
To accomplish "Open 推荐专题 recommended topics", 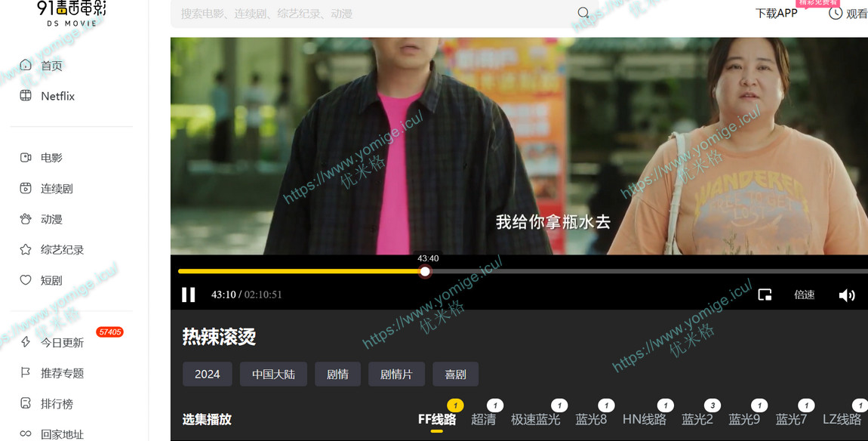I will [62, 373].
